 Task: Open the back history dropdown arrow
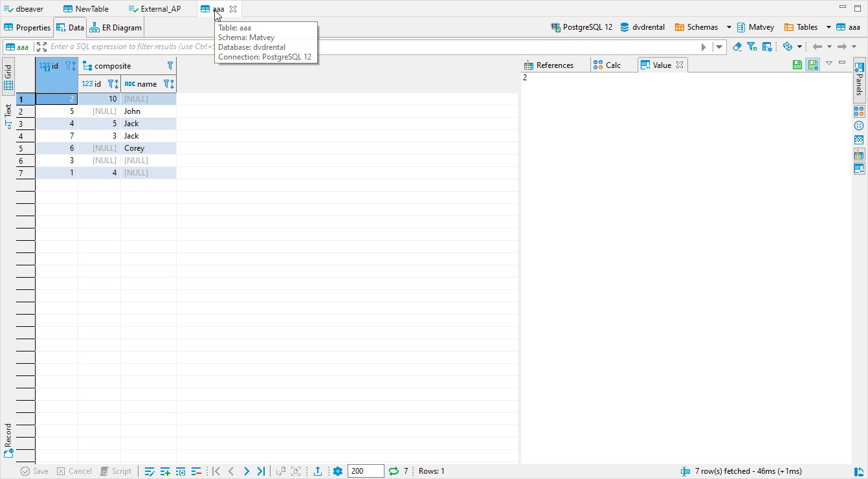(829, 47)
